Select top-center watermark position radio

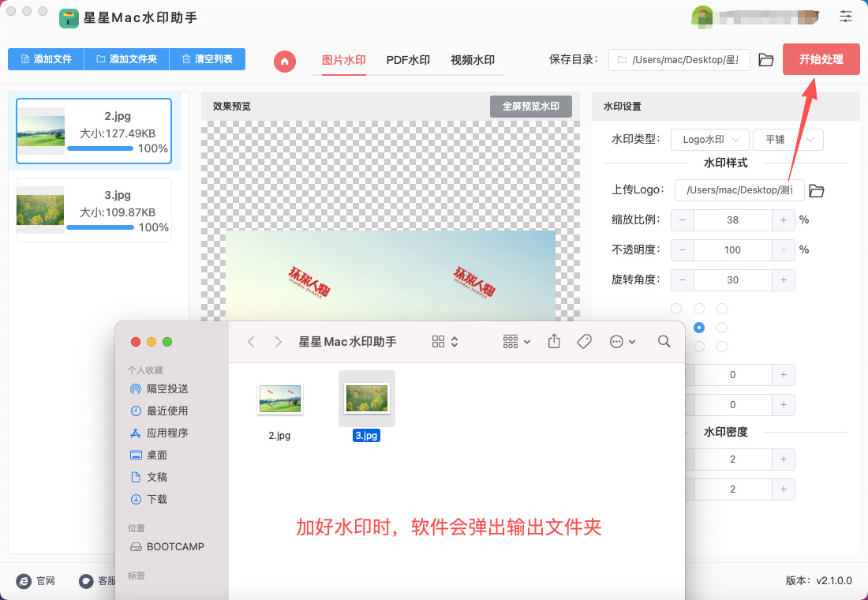click(x=699, y=309)
